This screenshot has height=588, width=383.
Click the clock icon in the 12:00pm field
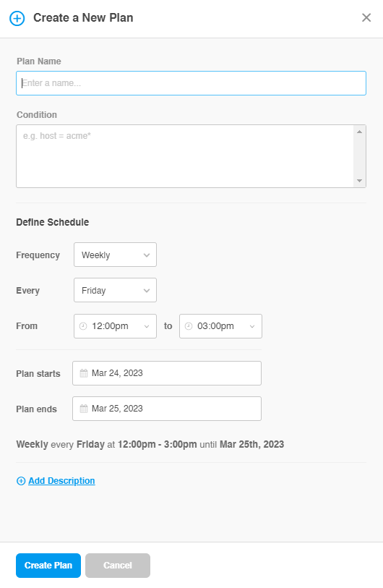point(83,326)
